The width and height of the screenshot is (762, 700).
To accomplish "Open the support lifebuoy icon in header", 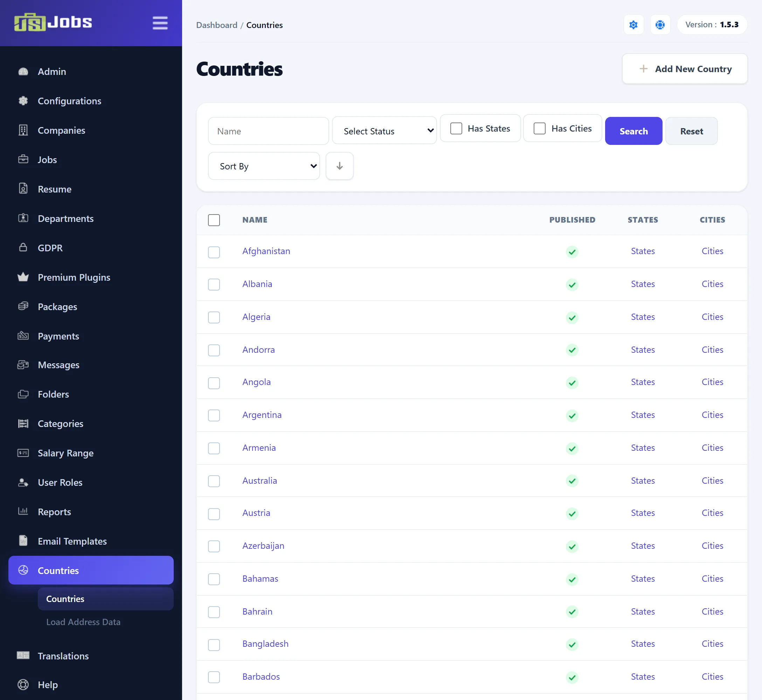I will point(660,24).
